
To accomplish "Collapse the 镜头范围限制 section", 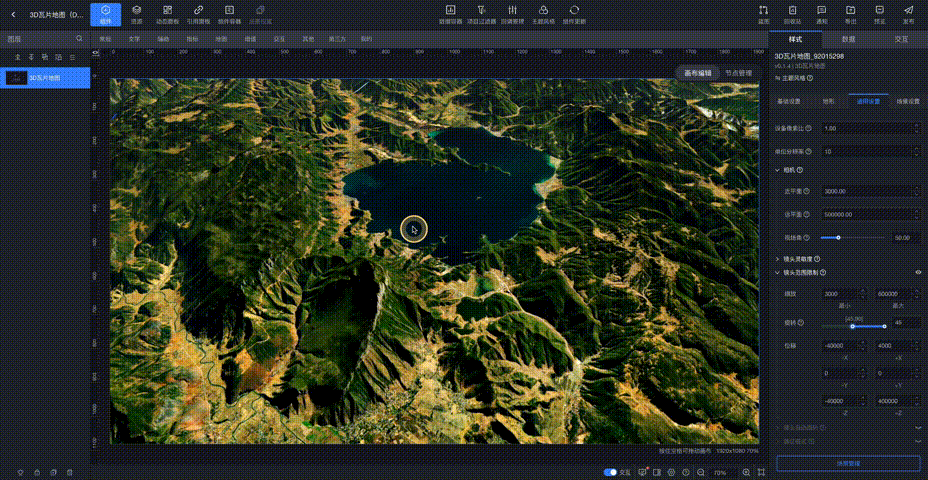I will point(779,272).
